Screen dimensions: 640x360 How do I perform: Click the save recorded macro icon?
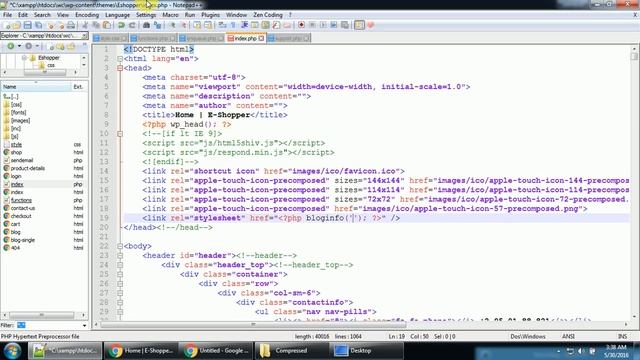[x=345, y=25]
